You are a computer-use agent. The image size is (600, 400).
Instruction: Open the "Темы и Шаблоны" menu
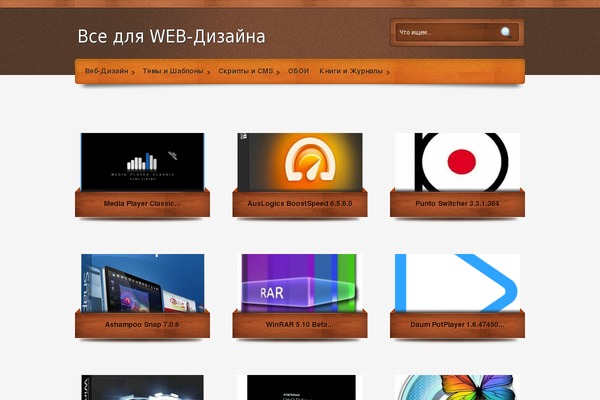pyautogui.click(x=173, y=71)
